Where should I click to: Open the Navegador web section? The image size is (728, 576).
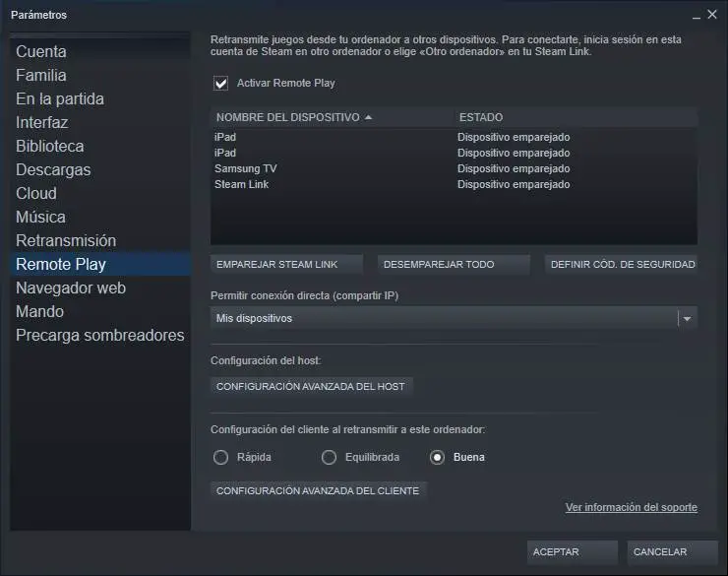100,288
